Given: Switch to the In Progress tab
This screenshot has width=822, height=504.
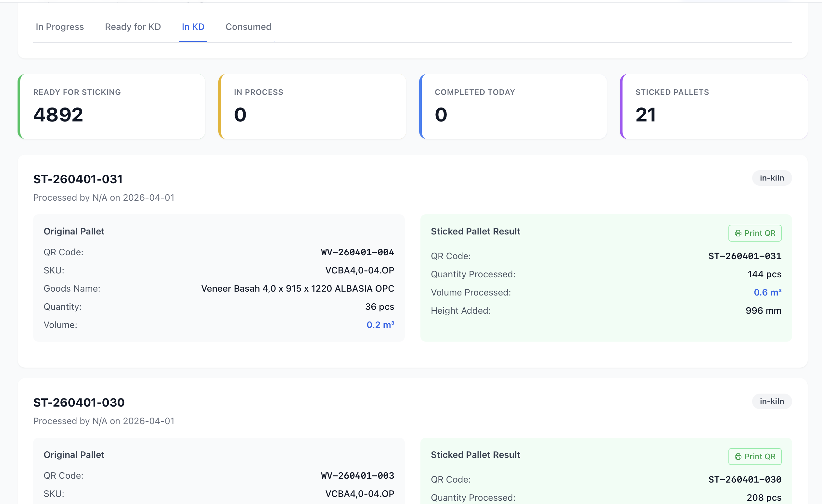Looking at the screenshot, I should (x=60, y=27).
